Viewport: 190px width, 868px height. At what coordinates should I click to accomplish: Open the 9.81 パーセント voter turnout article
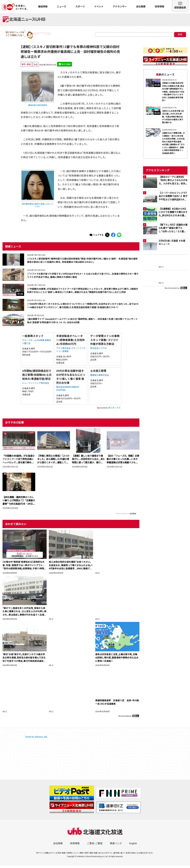[x=24, y=552]
